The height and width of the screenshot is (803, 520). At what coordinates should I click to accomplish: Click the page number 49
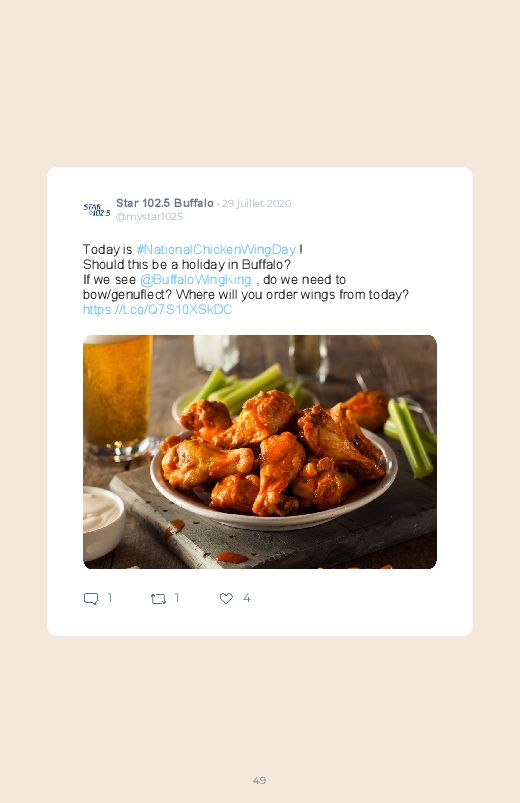(259, 780)
